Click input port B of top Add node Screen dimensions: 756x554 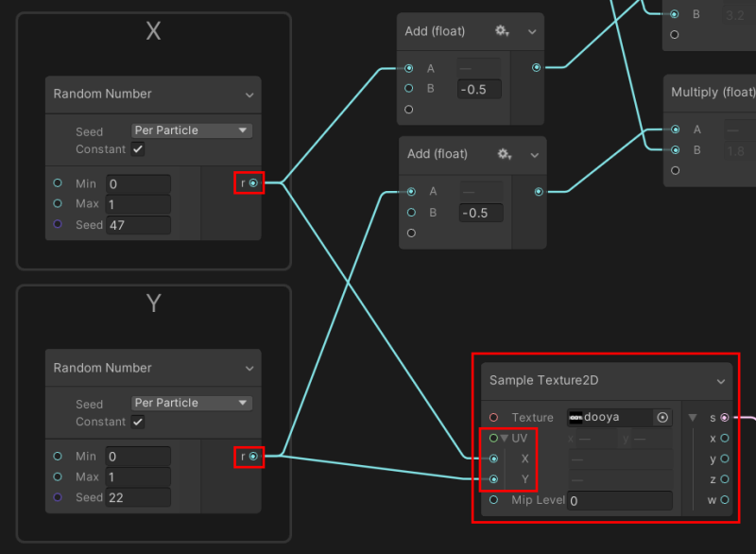[409, 88]
